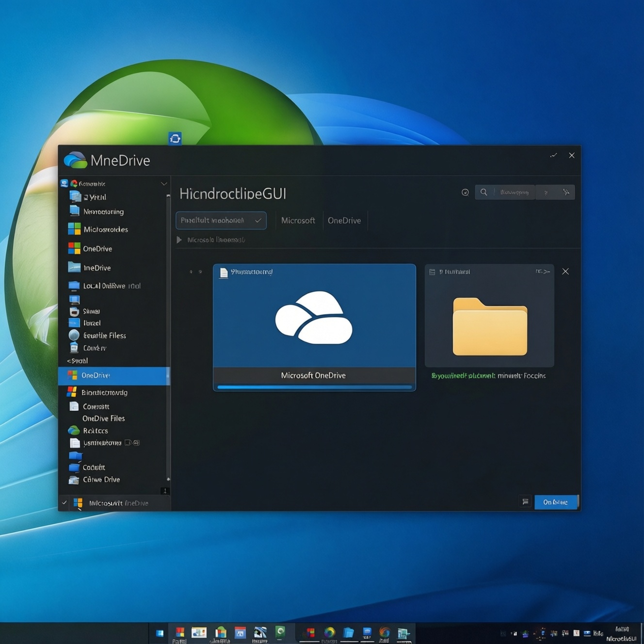Screen dimensions: 644x644
Task: Click the green link text under the folder card
Action: pyautogui.click(x=463, y=376)
